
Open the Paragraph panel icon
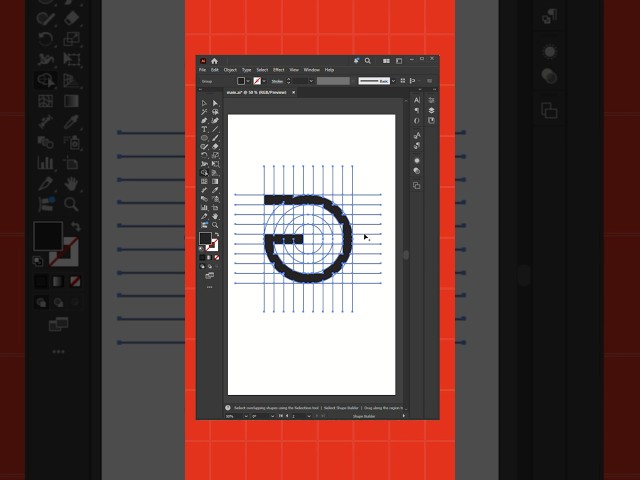click(x=417, y=111)
